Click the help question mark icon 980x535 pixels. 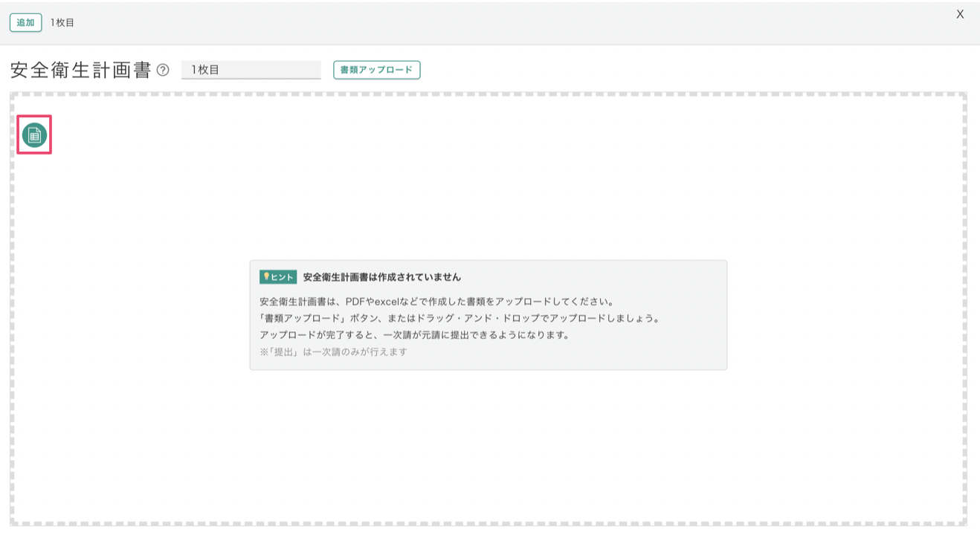pyautogui.click(x=164, y=71)
